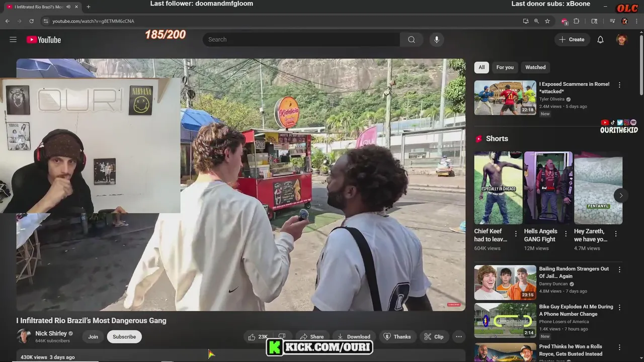Open 'Bike Guy Explodes At Me' thumbnail
The image size is (644, 362).
[505, 320]
